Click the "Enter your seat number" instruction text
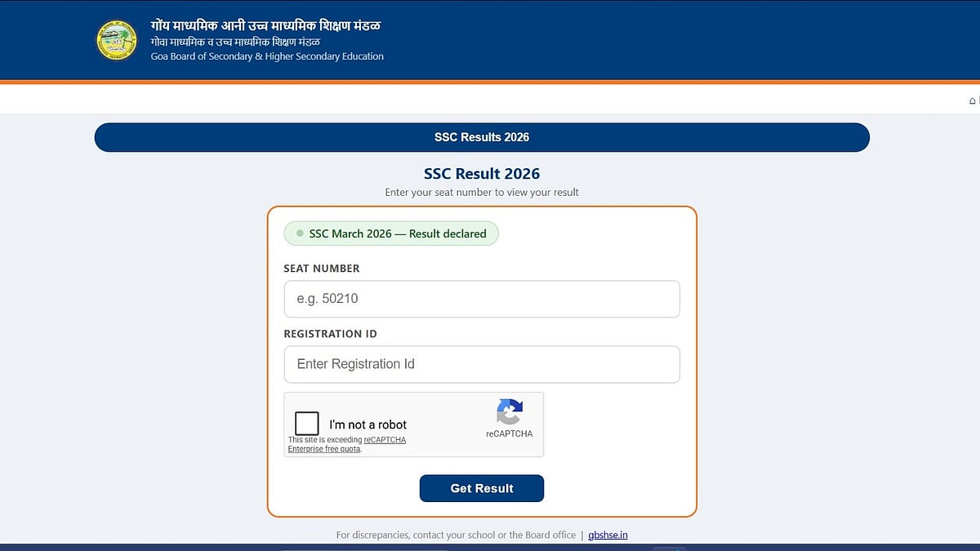 [x=482, y=193]
